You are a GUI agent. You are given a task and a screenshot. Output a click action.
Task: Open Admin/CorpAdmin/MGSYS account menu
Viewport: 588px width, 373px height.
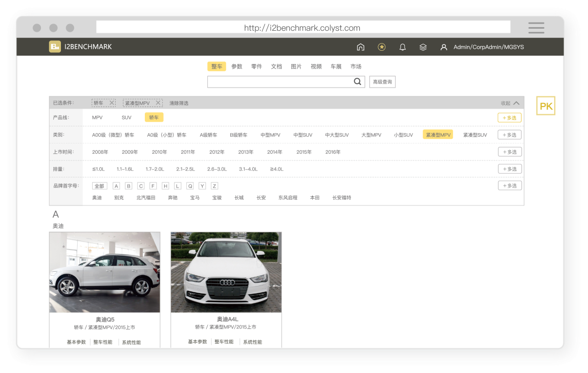488,47
